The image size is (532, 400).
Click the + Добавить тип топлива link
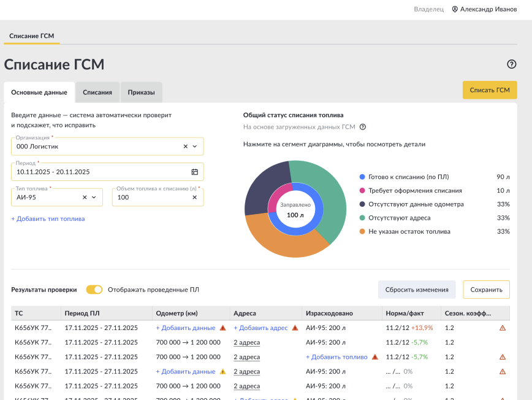48,218
